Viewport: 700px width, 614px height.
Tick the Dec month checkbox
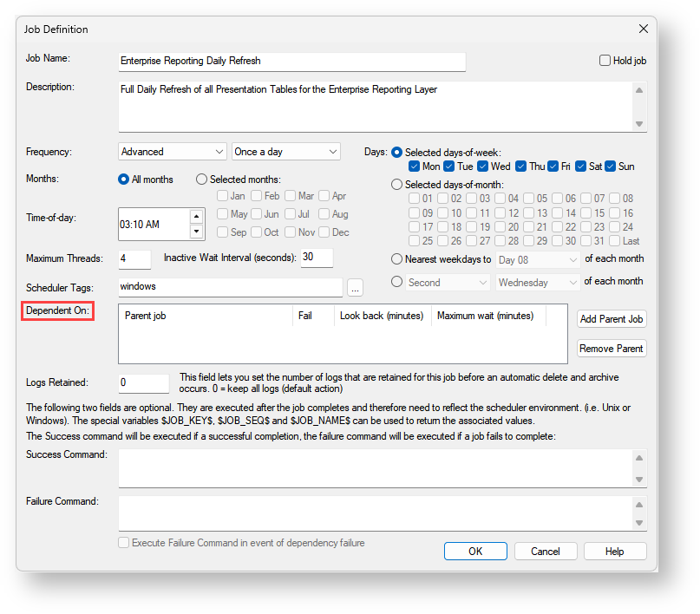click(x=324, y=232)
